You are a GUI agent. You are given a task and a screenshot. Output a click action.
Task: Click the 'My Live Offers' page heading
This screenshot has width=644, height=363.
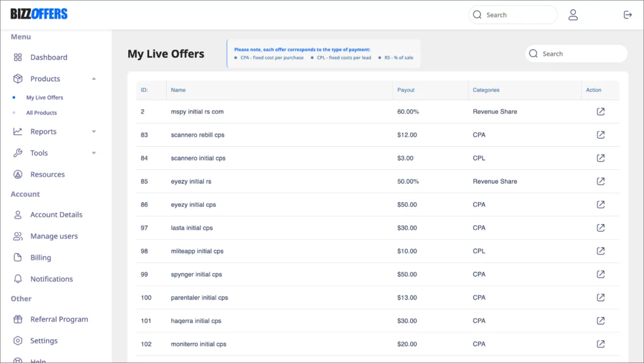click(x=165, y=54)
